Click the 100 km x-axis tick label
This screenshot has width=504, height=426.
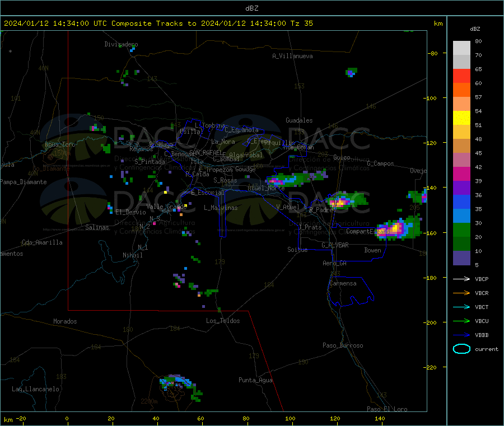click(x=290, y=418)
